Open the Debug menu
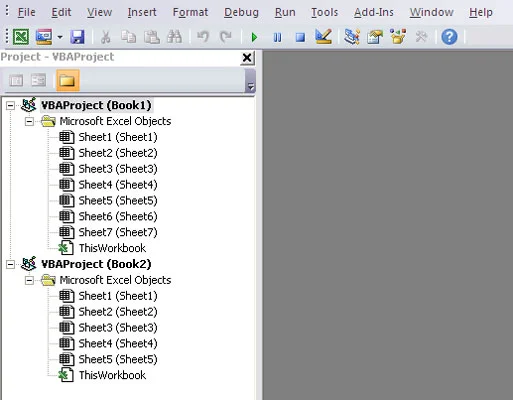The image size is (513, 400). pyautogui.click(x=241, y=12)
